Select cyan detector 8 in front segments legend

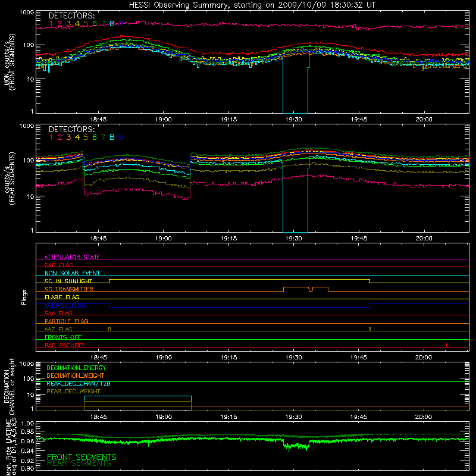[112, 23]
